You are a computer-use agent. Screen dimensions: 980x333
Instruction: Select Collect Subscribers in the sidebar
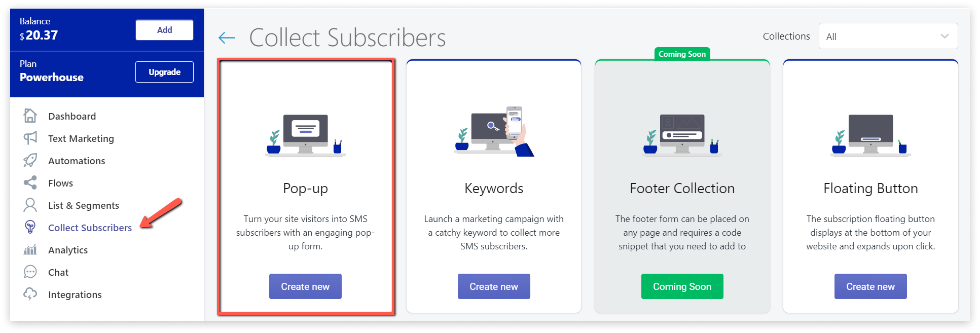[x=90, y=228]
